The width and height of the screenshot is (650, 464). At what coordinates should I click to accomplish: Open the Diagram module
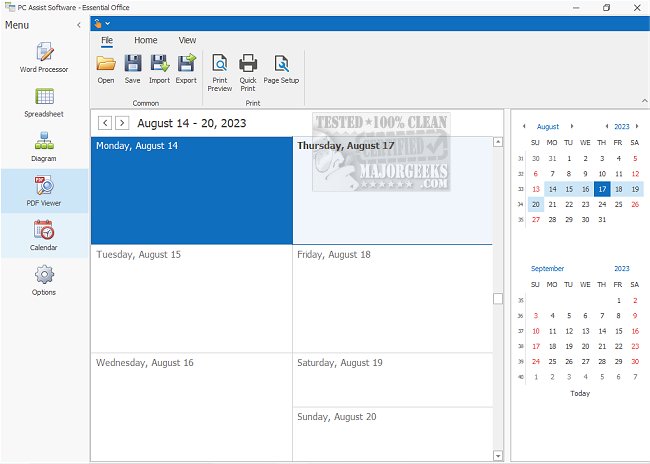[x=44, y=147]
